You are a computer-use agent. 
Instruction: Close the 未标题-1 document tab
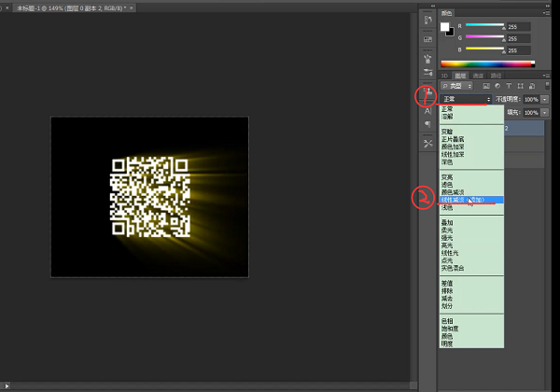tap(131, 7)
